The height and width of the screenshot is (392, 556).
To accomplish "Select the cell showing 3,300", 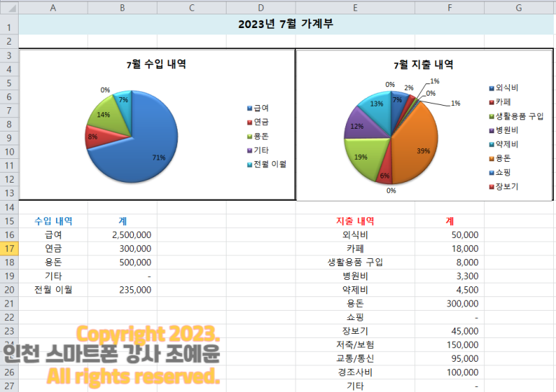I will tap(450, 276).
